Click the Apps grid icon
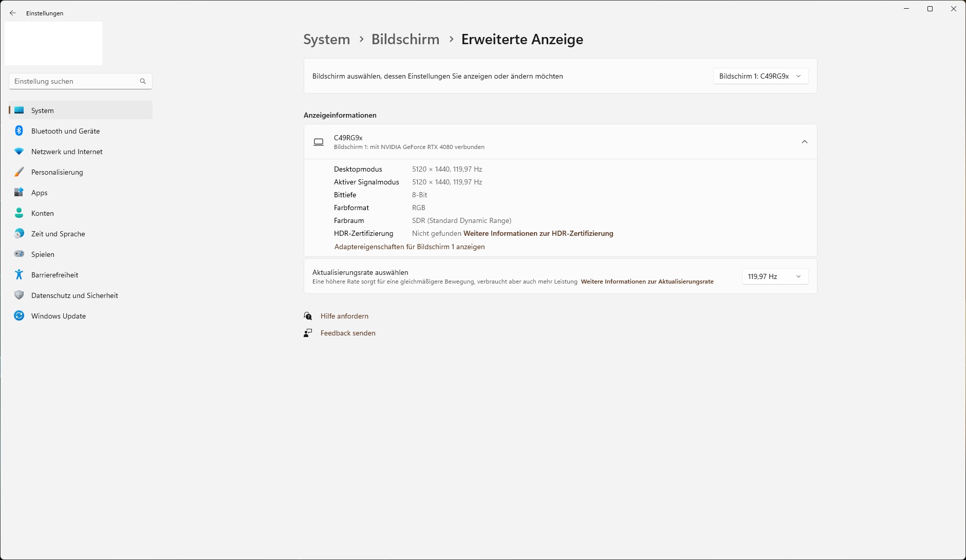 [x=19, y=193]
